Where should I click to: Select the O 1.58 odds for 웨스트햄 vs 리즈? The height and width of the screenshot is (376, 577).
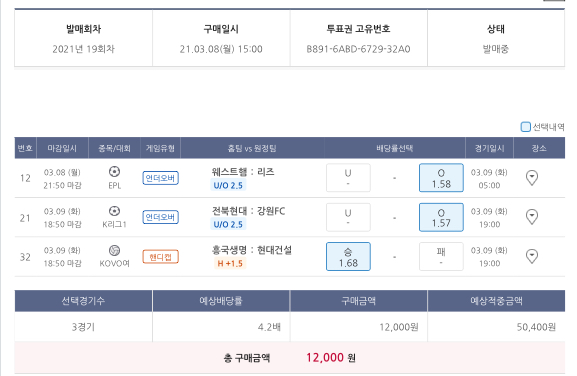441,178
